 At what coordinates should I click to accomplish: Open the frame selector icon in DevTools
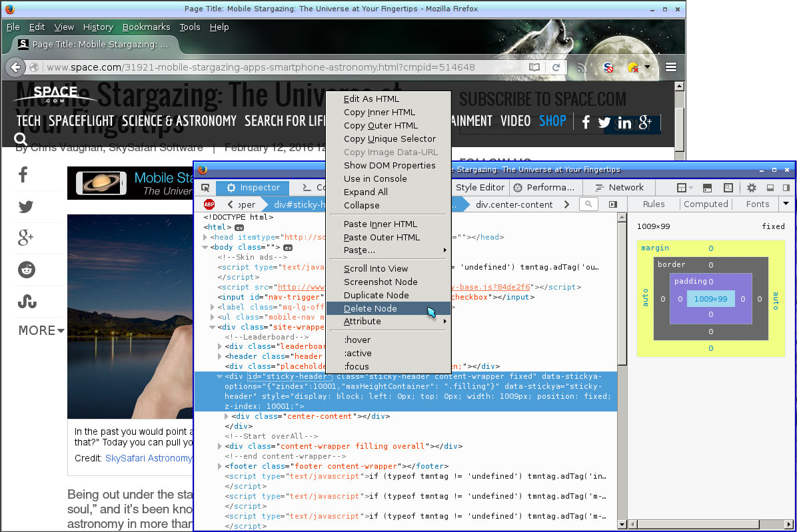[x=684, y=188]
